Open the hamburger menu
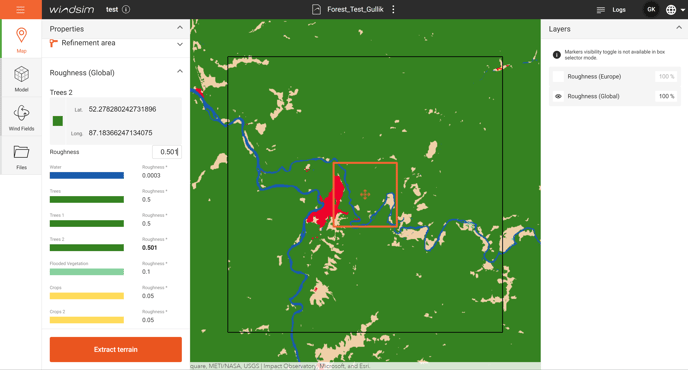Screen dimensions: 688x370 (x=21, y=9)
